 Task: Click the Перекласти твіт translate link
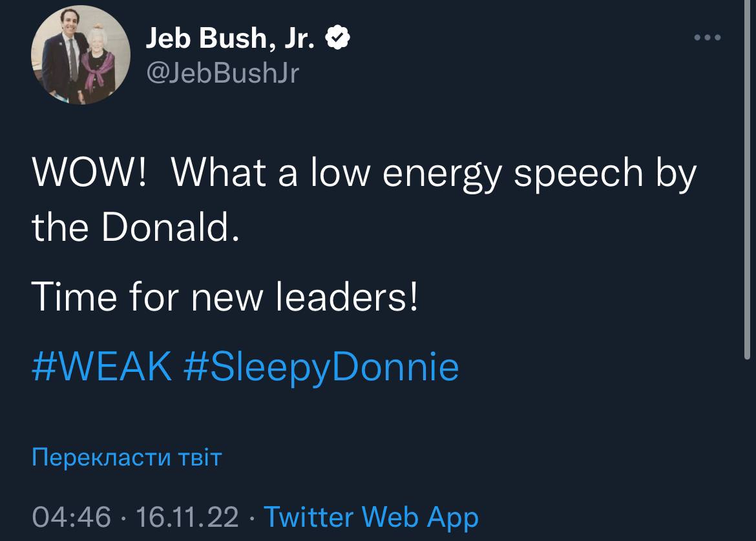pos(127,458)
